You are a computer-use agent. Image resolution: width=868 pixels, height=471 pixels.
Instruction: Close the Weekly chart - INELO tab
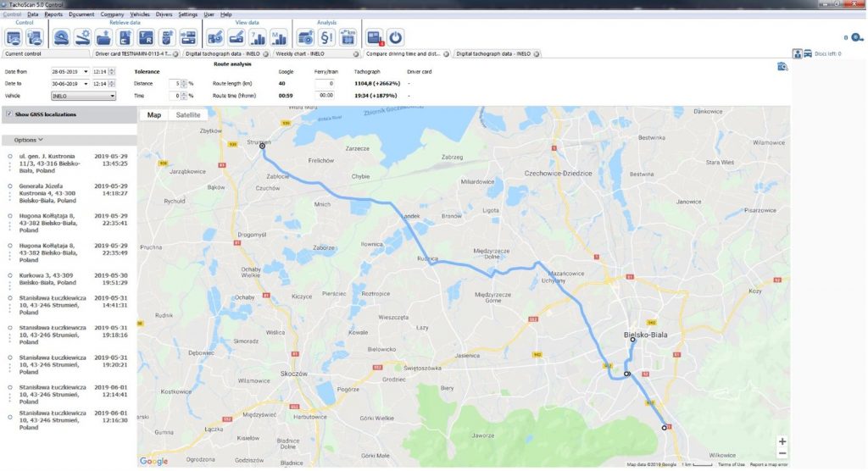click(356, 54)
